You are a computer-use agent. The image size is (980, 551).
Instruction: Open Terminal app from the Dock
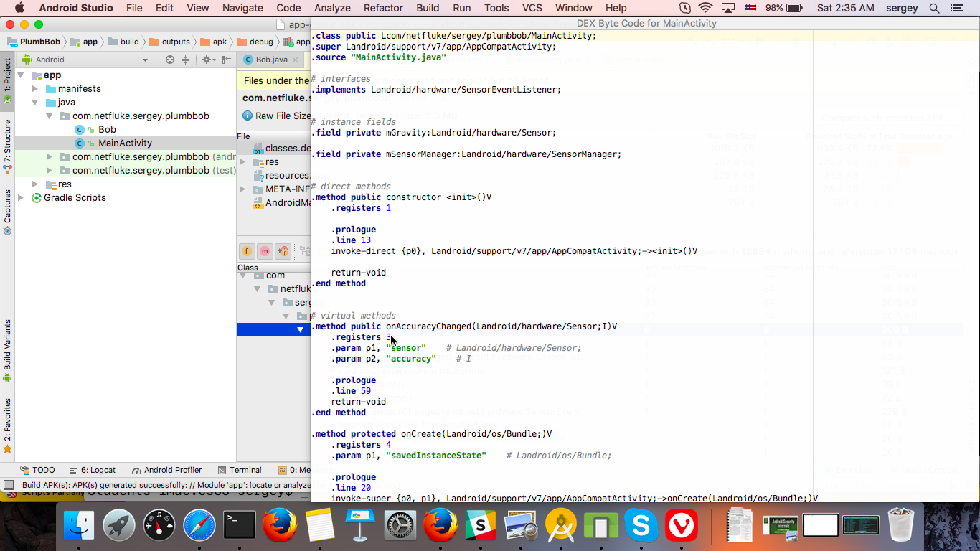[x=240, y=526]
